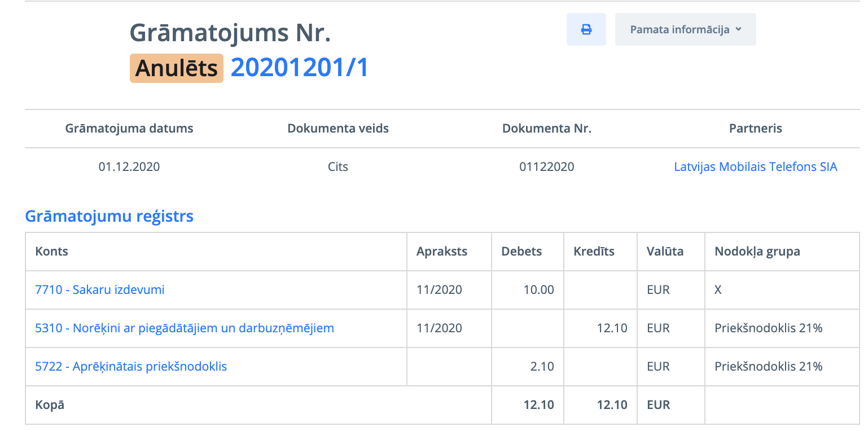
Task: Click the Kopā totals row label
Action: (50, 405)
